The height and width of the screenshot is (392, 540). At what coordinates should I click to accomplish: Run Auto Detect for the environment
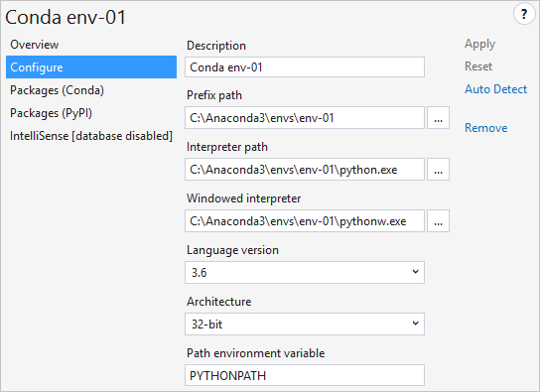click(496, 89)
